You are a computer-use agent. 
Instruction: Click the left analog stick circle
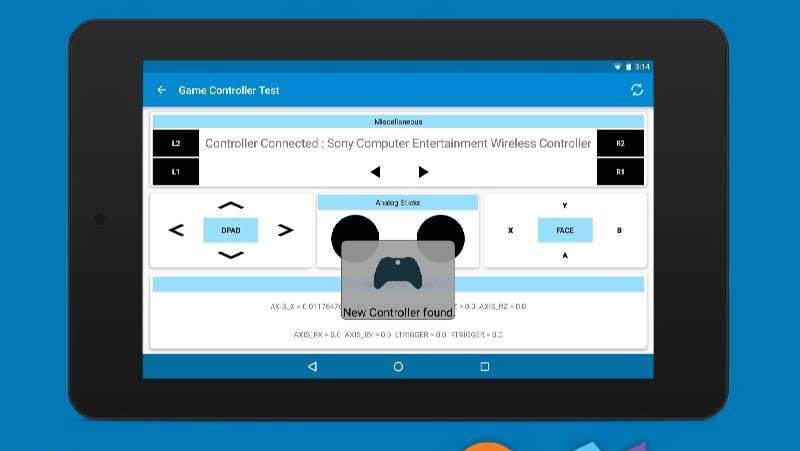coord(355,238)
